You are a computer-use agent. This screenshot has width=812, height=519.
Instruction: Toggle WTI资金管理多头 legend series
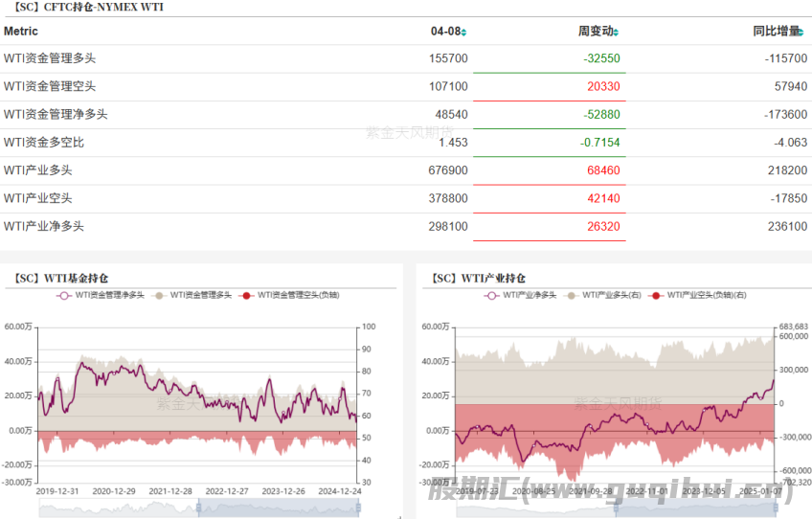click(159, 296)
